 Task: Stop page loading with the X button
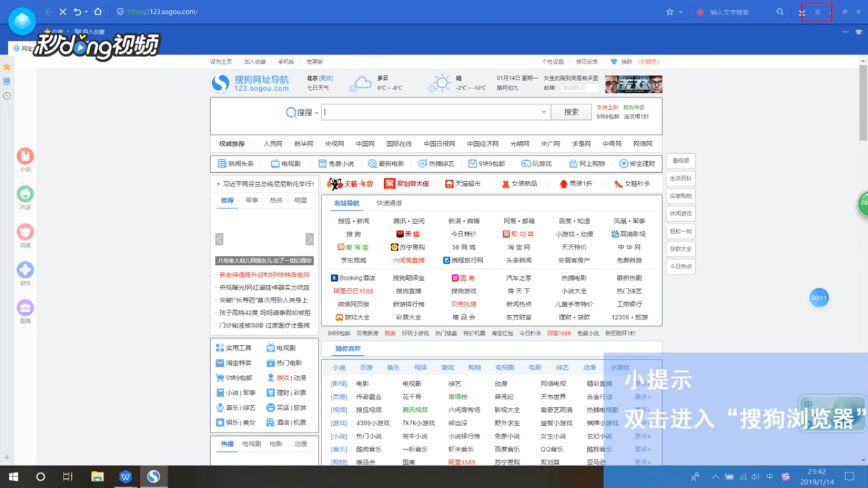tap(63, 12)
